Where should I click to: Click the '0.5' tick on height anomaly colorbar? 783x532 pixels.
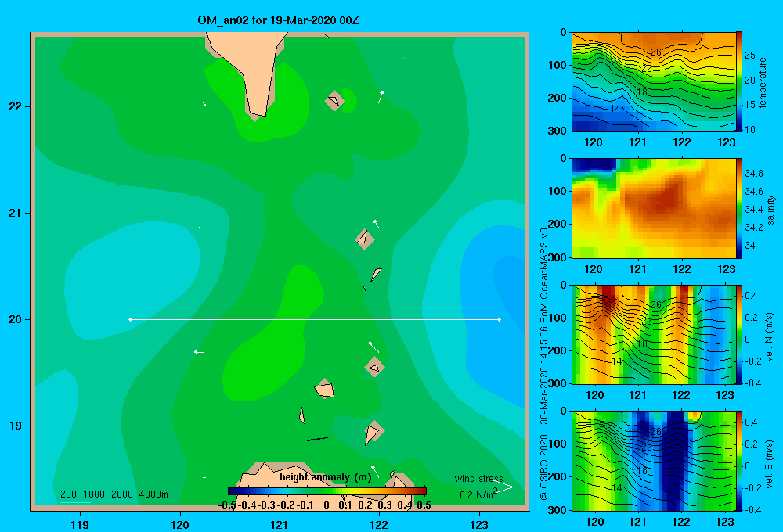pos(424,505)
